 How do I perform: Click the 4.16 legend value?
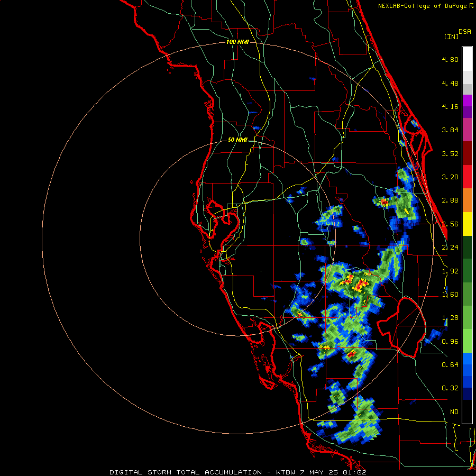coord(450,106)
